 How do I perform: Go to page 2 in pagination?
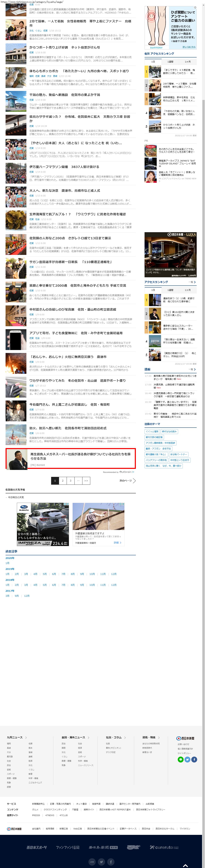62,481
